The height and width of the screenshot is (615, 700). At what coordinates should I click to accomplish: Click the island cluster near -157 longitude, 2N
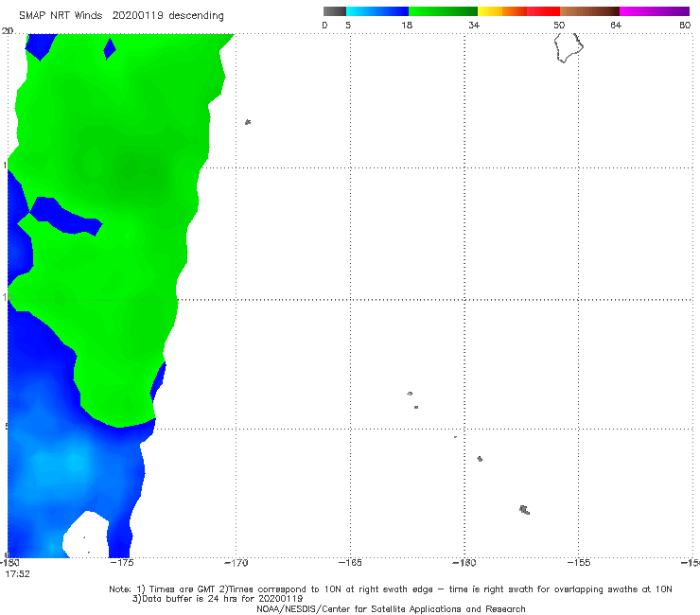click(x=525, y=510)
